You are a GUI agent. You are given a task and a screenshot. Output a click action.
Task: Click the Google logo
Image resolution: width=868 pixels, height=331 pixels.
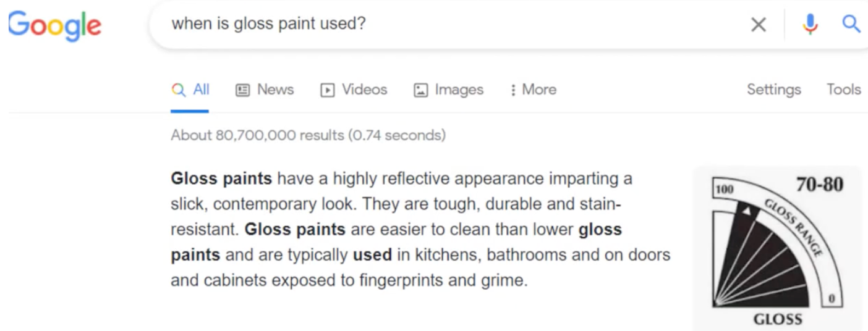click(54, 25)
